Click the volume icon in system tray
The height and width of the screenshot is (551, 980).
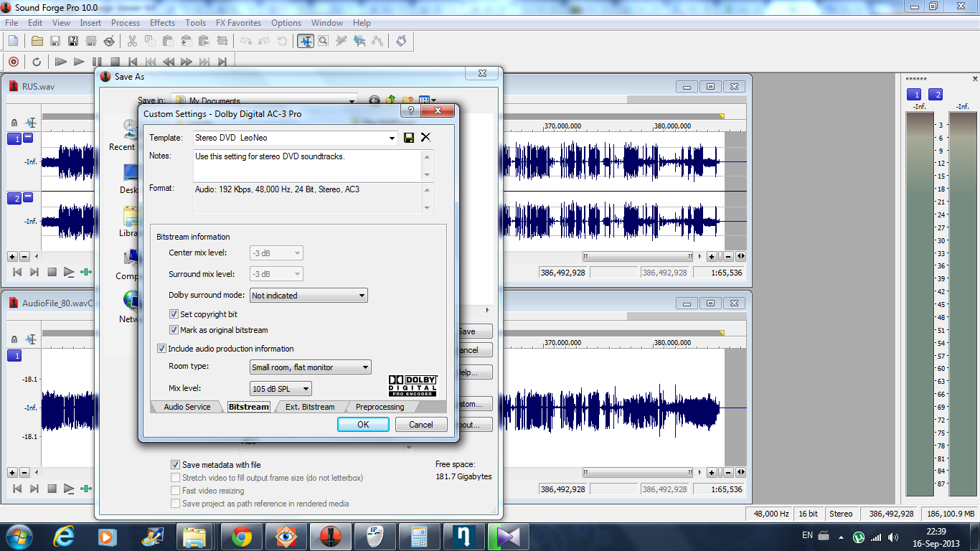(x=892, y=537)
